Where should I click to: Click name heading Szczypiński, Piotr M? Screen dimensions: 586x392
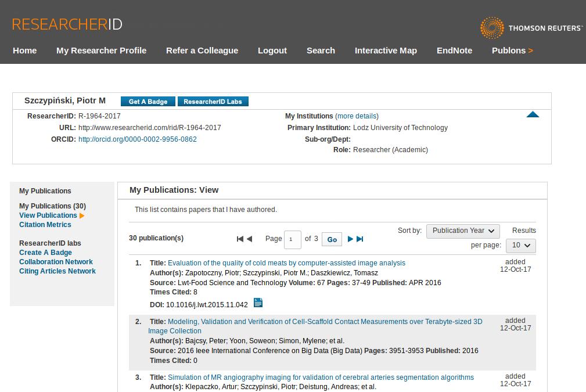pyautogui.click(x=65, y=101)
